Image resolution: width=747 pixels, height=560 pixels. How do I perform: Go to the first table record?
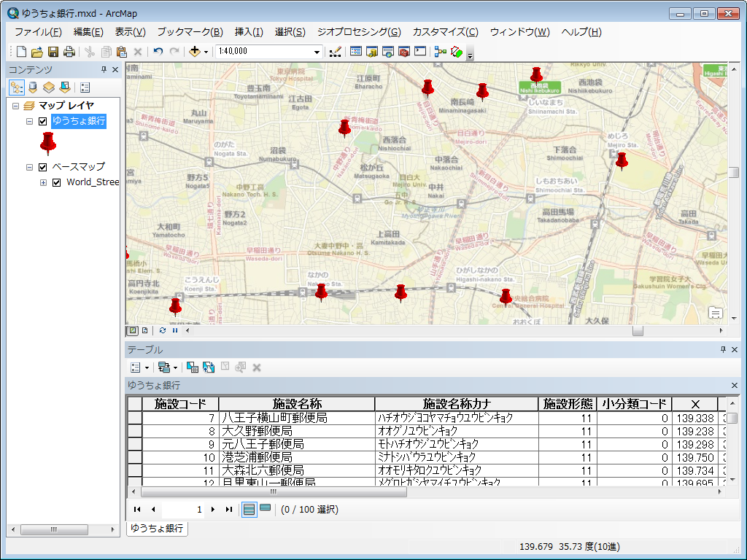pyautogui.click(x=137, y=510)
